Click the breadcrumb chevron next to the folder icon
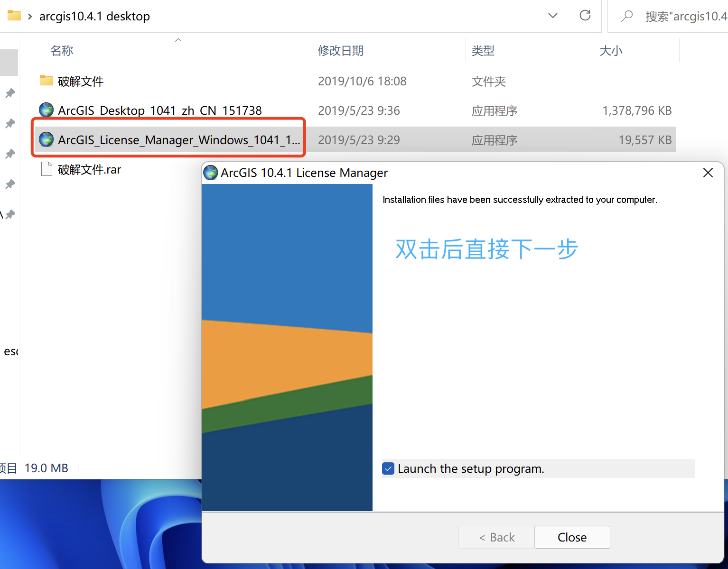Image resolution: width=728 pixels, height=569 pixels. coord(29,15)
